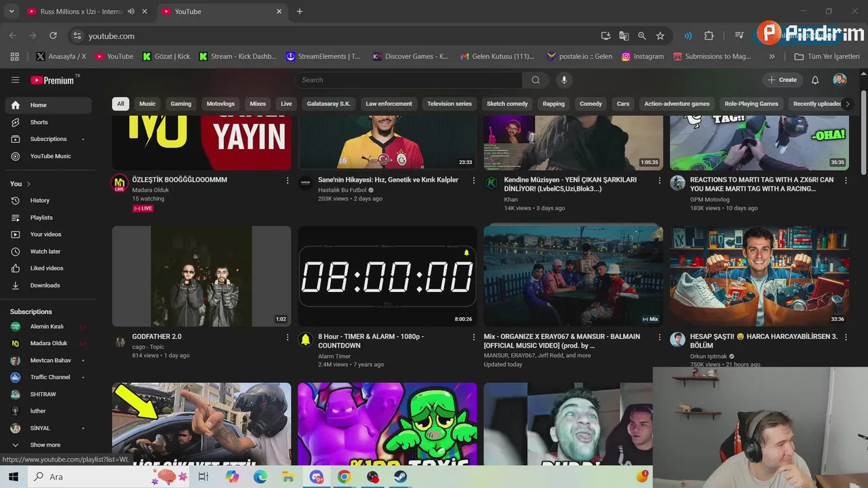Open Liked videos in sidebar
The image size is (868, 488).
click(x=47, y=268)
